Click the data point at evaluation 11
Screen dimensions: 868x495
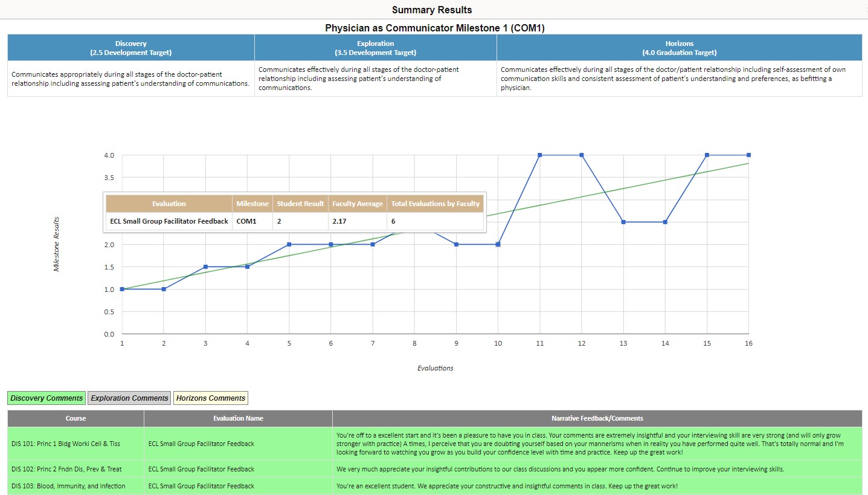pyautogui.click(x=539, y=155)
